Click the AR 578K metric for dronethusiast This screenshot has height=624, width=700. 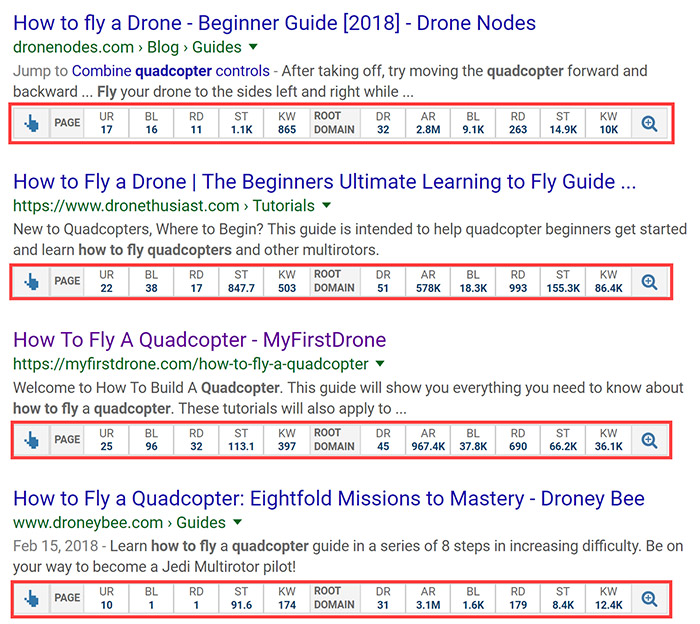428,281
